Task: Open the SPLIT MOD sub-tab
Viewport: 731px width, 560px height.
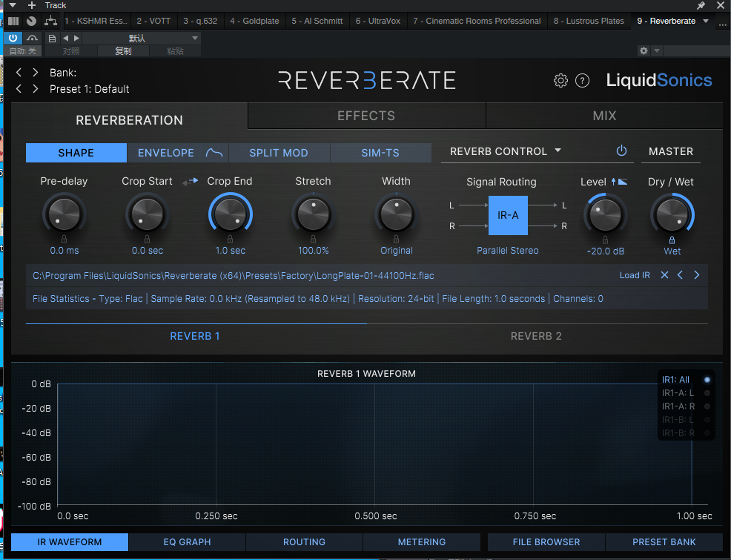Action: (279, 153)
